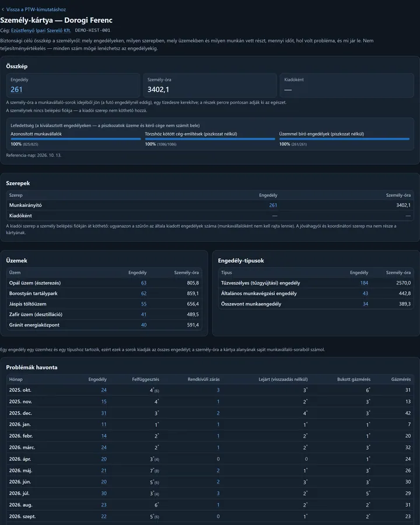The image size is (420, 525).
Task: Open the 2025. okt. permit count 24
Action: 104,390
